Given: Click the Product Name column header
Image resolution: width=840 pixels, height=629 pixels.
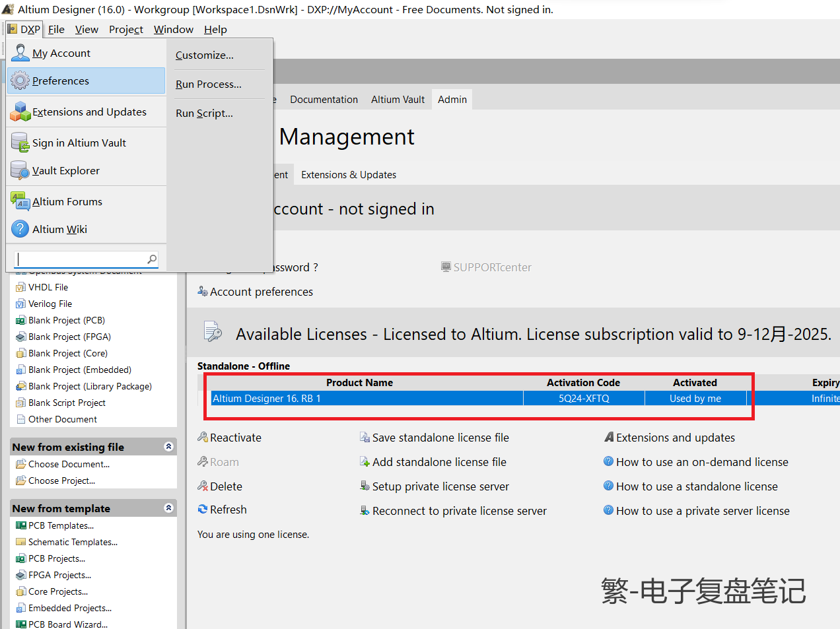Looking at the screenshot, I should pyautogui.click(x=360, y=383).
